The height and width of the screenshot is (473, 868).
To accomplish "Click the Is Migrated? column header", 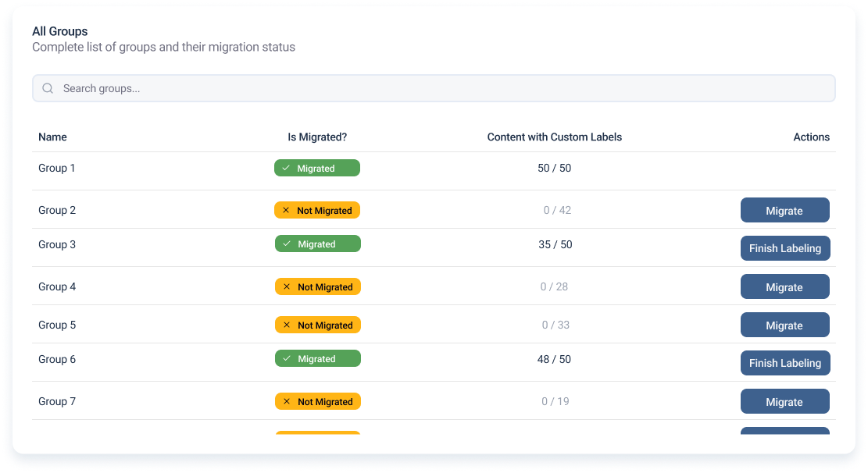I will (317, 137).
